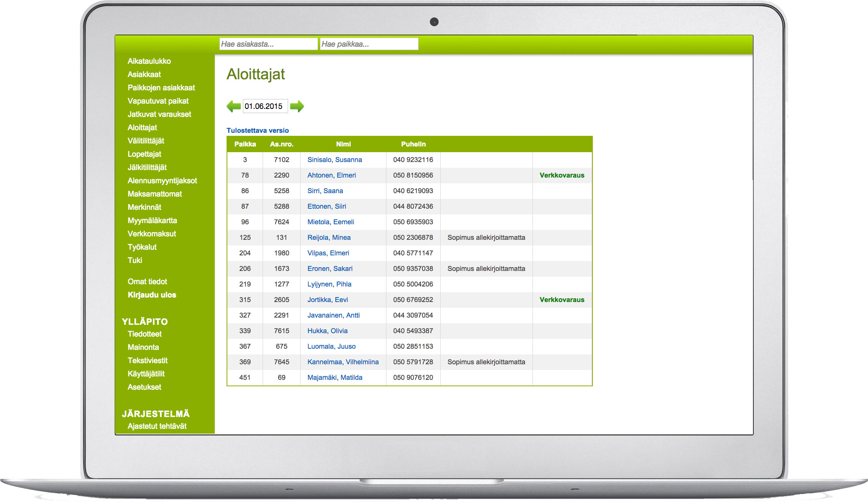Click the Paikka column header
This screenshot has height=502, width=868.
coord(245,144)
